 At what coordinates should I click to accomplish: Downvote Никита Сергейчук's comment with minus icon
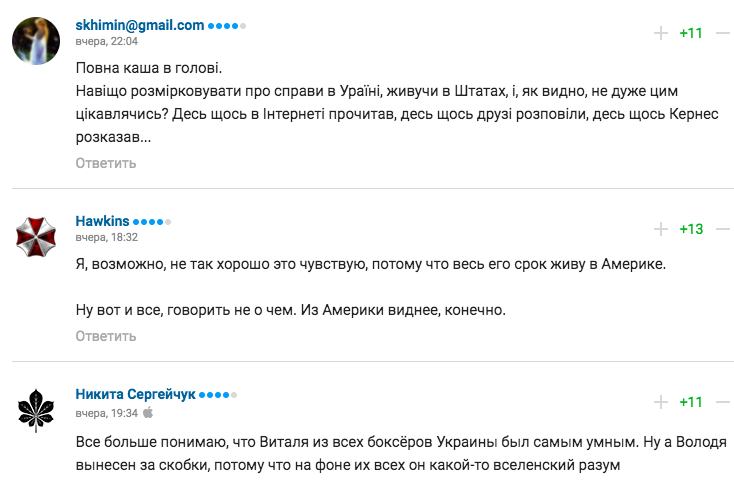[x=724, y=402]
